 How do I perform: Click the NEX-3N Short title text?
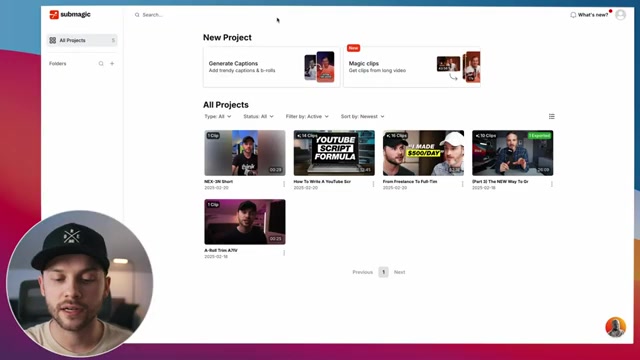(x=218, y=181)
